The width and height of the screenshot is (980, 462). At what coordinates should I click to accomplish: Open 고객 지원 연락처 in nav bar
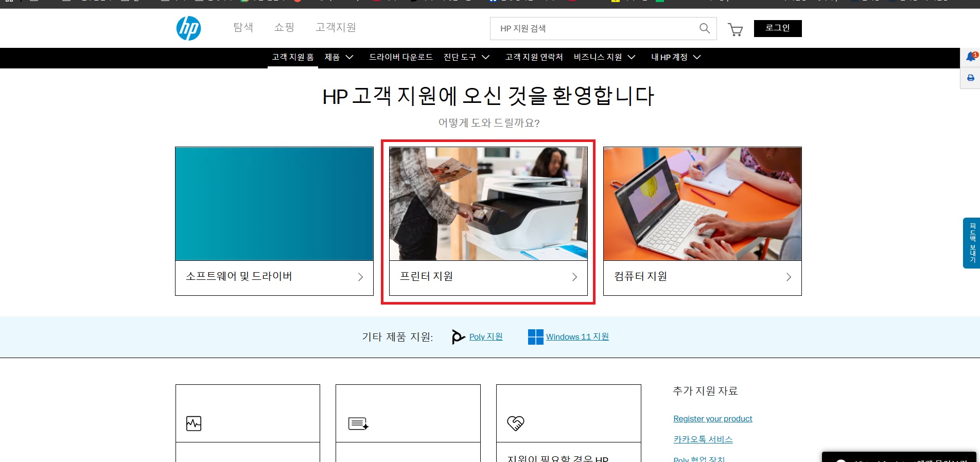[x=534, y=57]
